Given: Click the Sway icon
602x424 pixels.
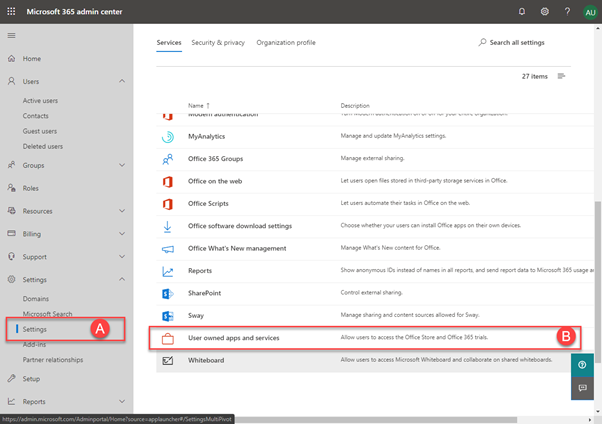Looking at the screenshot, I should tap(167, 316).
